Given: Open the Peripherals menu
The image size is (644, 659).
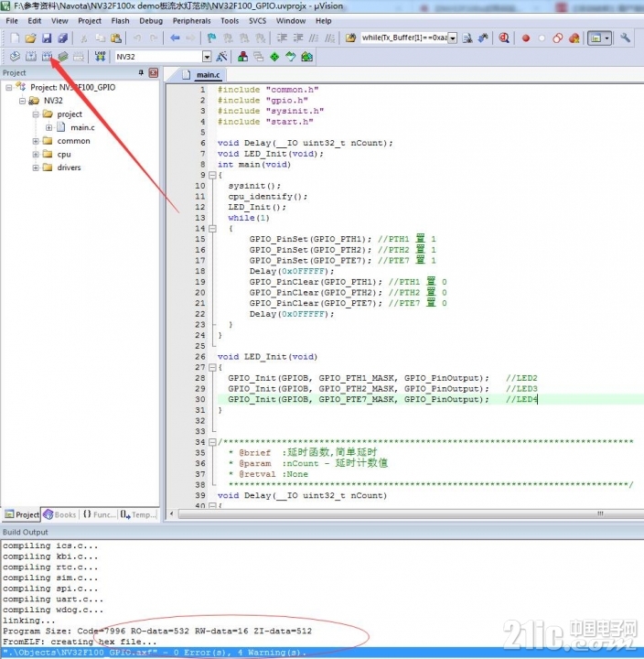Looking at the screenshot, I should [x=191, y=20].
